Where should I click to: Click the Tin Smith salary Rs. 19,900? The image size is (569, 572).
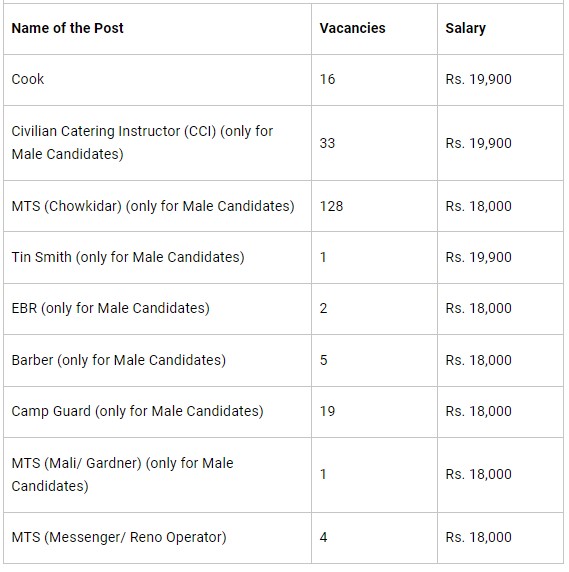click(478, 257)
